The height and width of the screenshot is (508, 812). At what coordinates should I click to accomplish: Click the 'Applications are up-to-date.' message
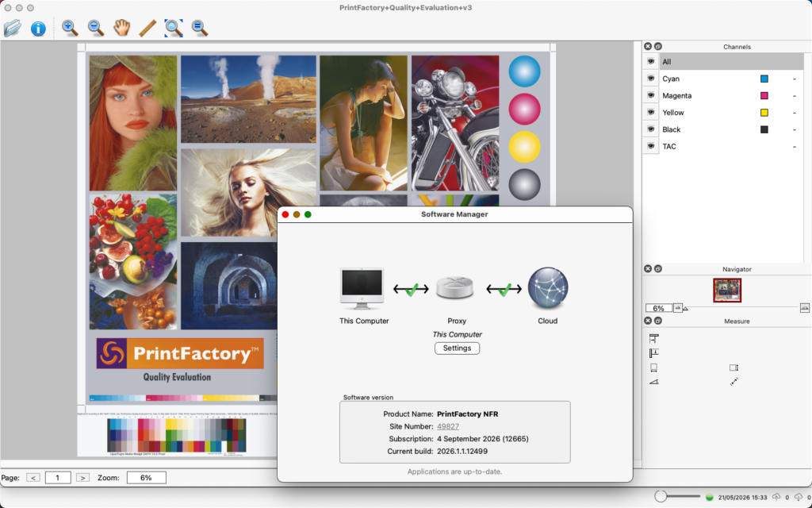point(454,471)
